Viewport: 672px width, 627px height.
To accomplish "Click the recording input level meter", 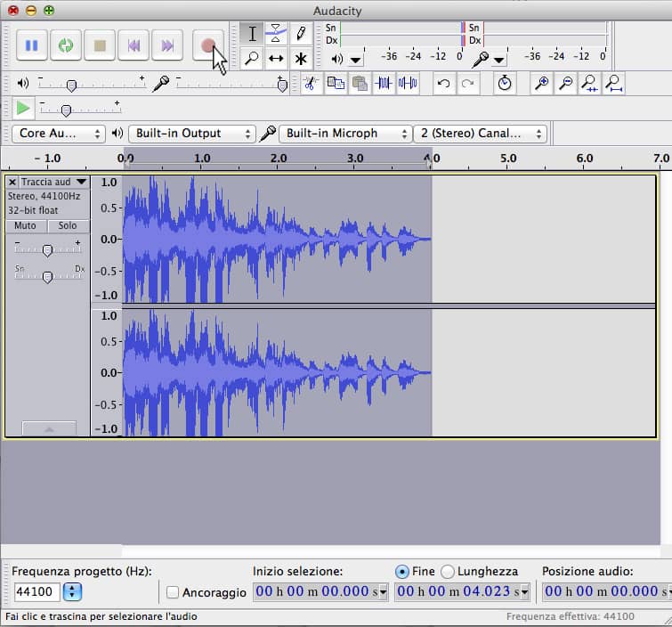I will (x=545, y=34).
